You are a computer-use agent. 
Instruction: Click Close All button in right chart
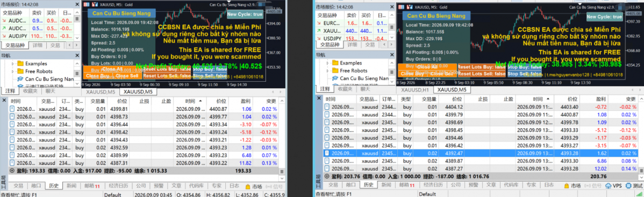(427, 67)
